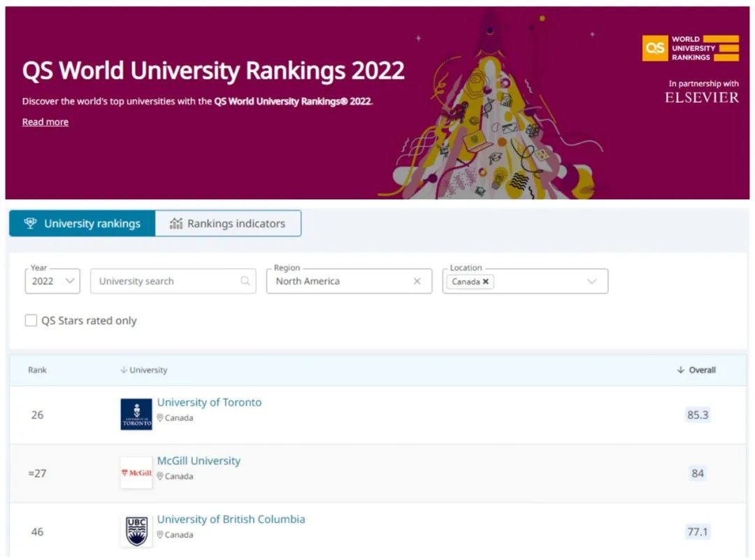Click the McGill University logo
Screen dimensions: 755x560
tap(136, 473)
